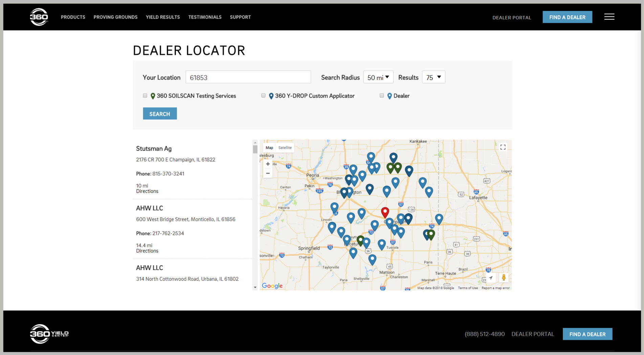
Task: Click Report a map error link
Action: click(495, 288)
